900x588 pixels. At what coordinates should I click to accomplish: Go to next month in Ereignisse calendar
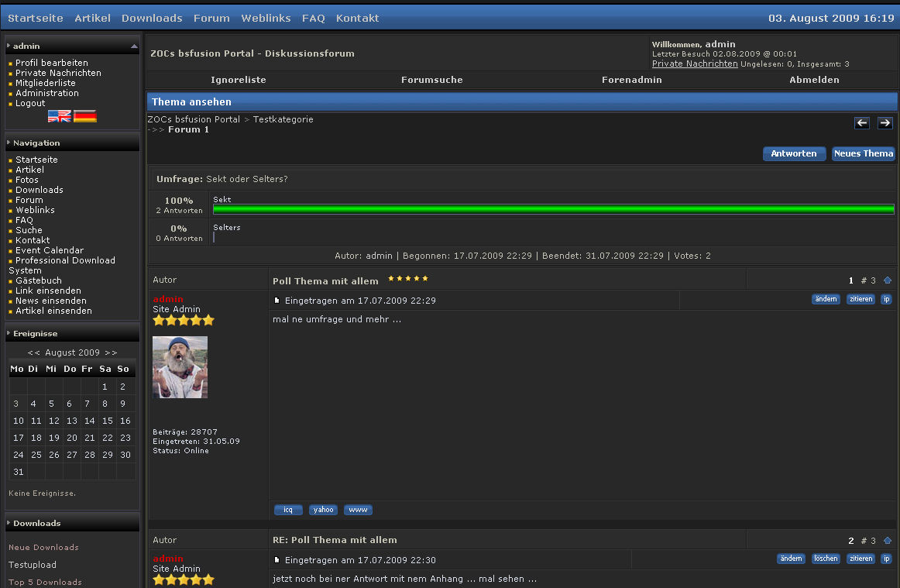[x=111, y=352]
